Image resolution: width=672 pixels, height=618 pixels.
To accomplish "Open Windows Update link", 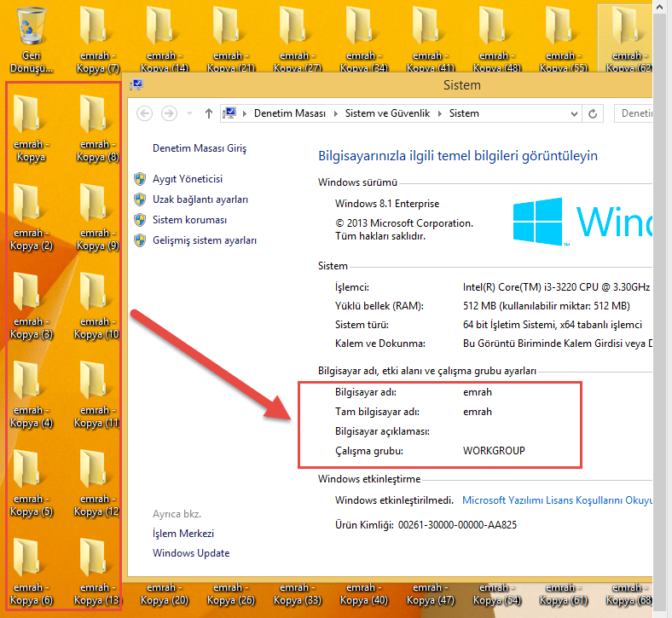I will pos(191,553).
